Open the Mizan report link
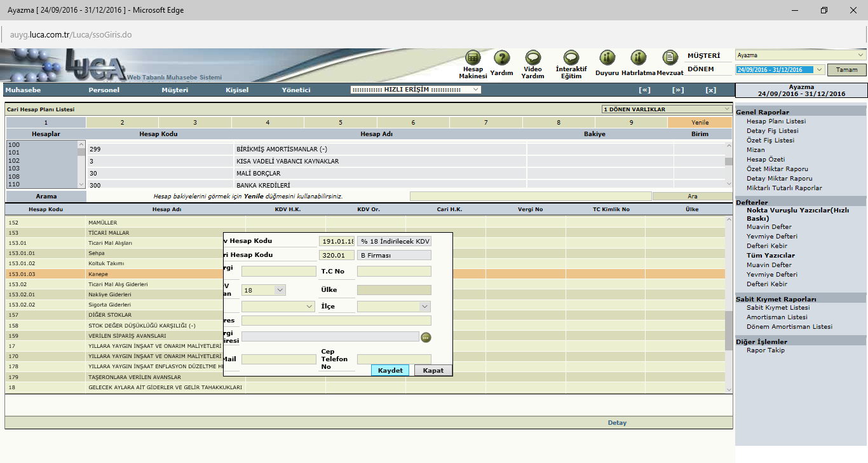This screenshot has width=868, height=463. point(756,149)
